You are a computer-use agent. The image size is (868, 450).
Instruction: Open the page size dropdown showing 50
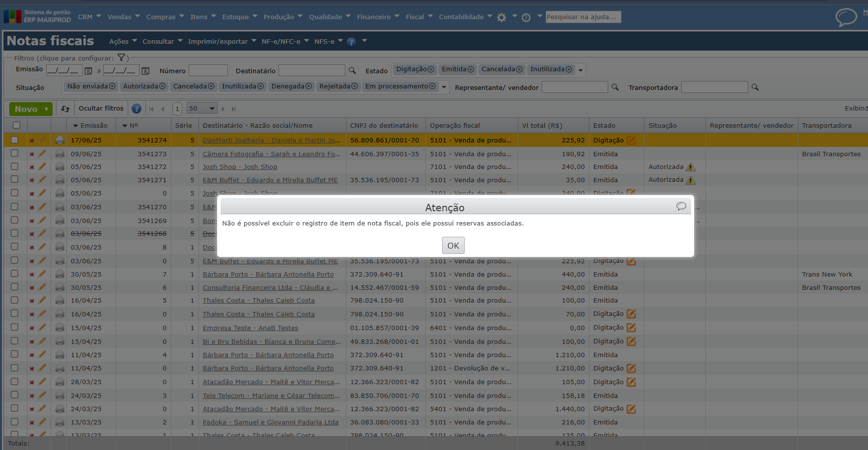point(202,109)
